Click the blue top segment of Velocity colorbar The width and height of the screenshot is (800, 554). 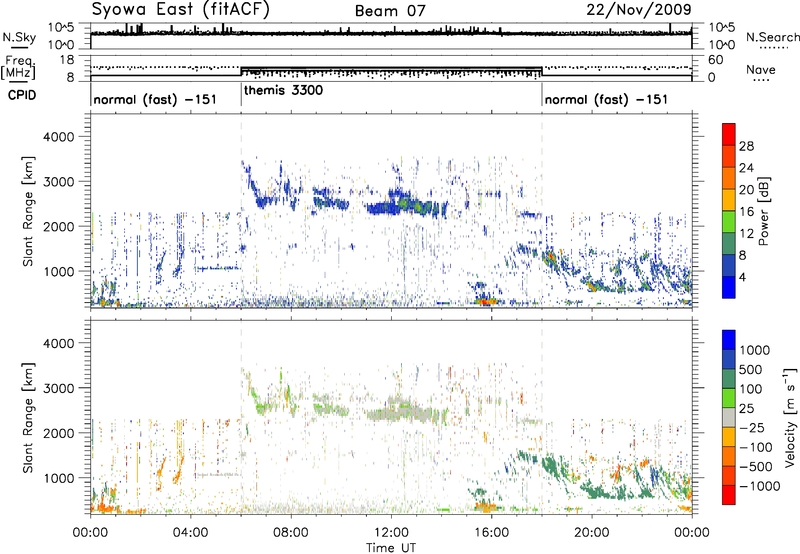[729, 340]
